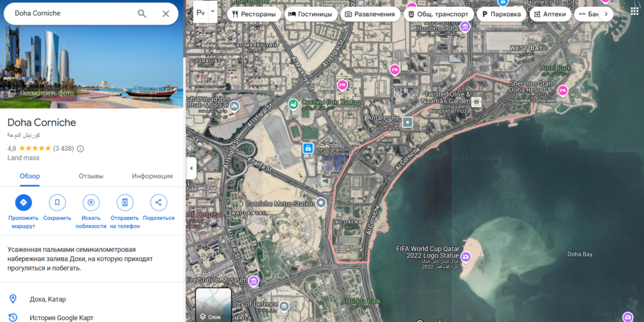Filter map by Рестораны

[x=254, y=14]
